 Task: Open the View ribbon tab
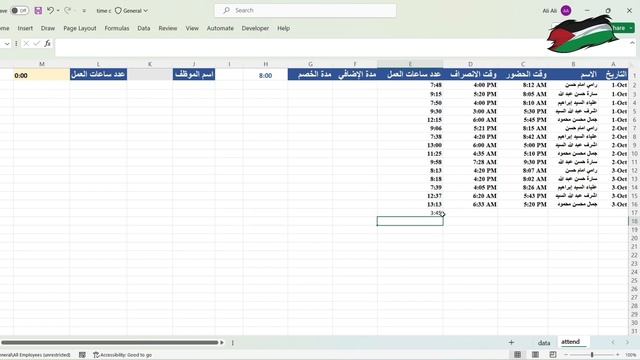pos(192,28)
